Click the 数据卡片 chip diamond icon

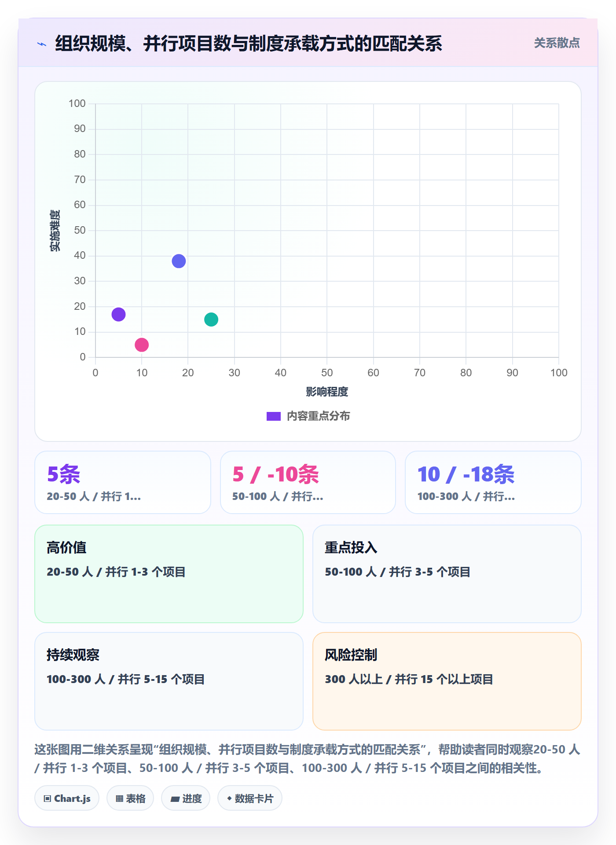pos(229,798)
